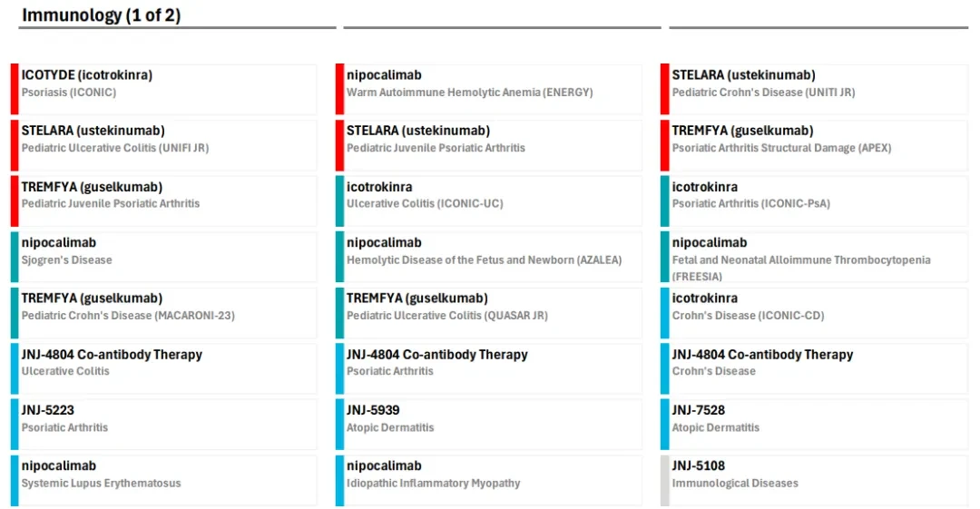Open the STELARA Pediatric Ulcerative Colitis (UNIFI JR) card
The image size is (980, 509).
point(163,145)
